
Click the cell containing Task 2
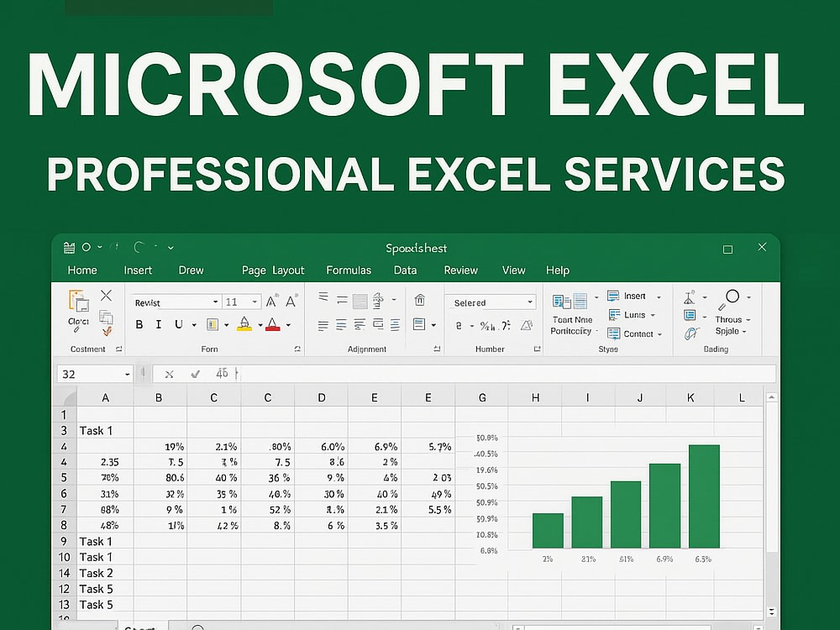coord(106,573)
